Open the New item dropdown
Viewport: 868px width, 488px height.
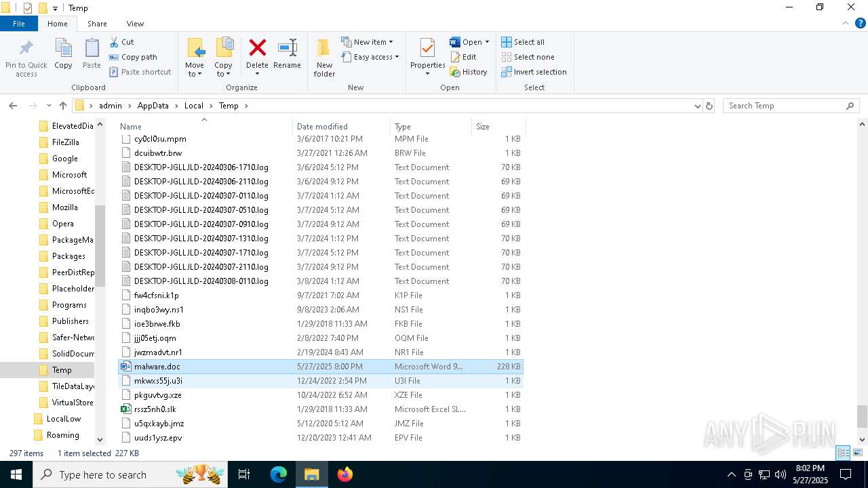367,42
